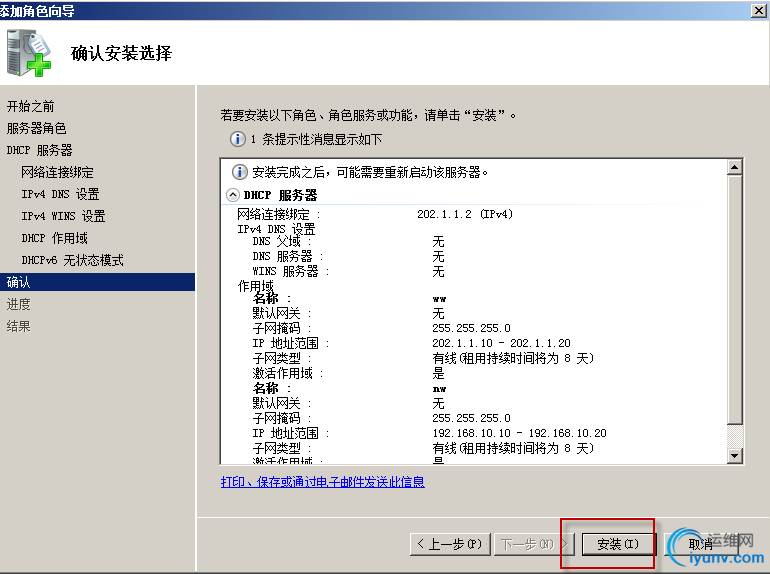Click the 取消 cancel button

(x=702, y=544)
